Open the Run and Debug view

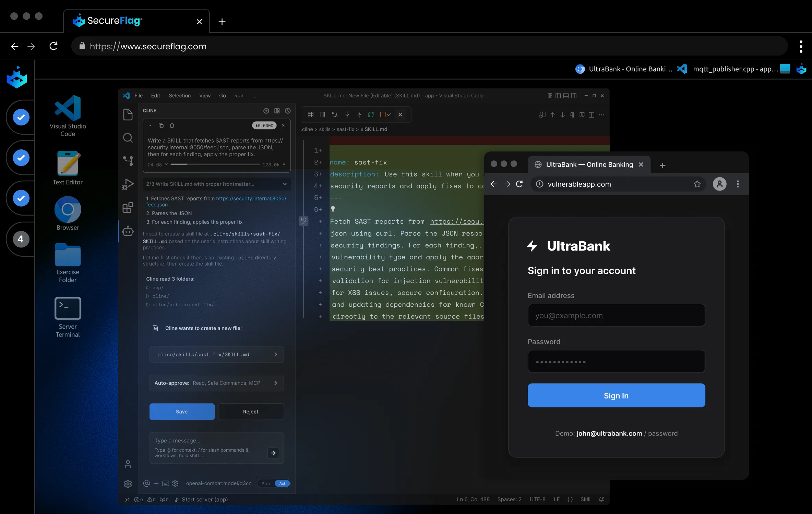128,184
